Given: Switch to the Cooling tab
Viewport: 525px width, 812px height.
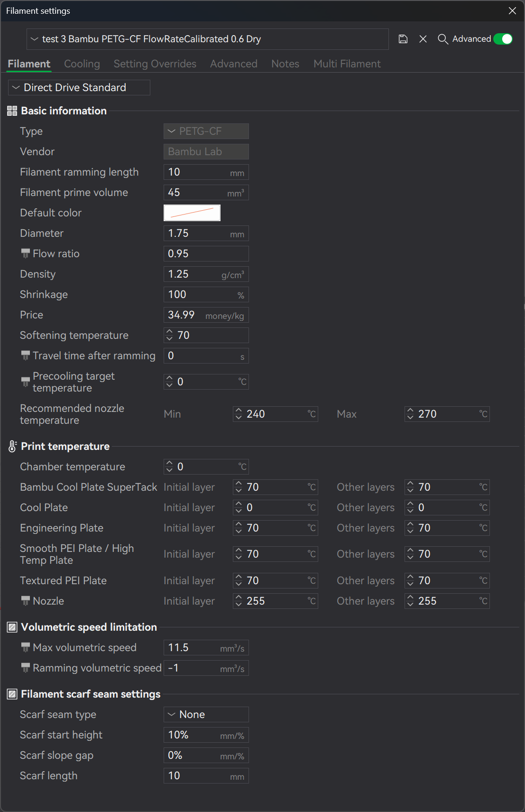Looking at the screenshot, I should point(82,64).
